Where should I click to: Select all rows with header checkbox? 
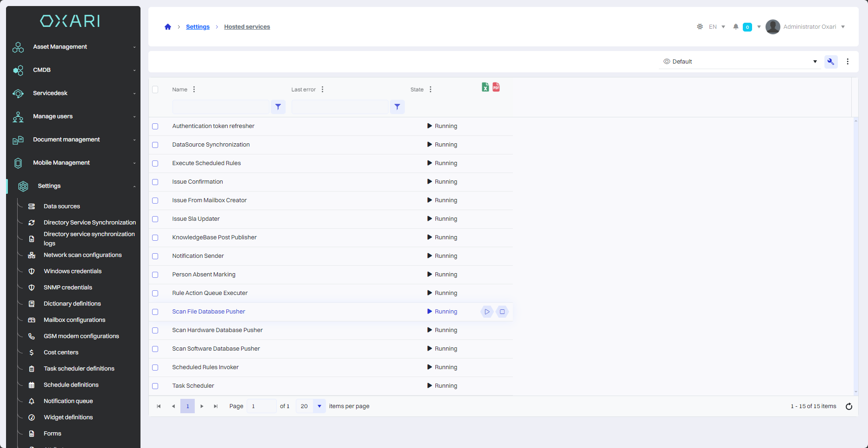click(155, 90)
